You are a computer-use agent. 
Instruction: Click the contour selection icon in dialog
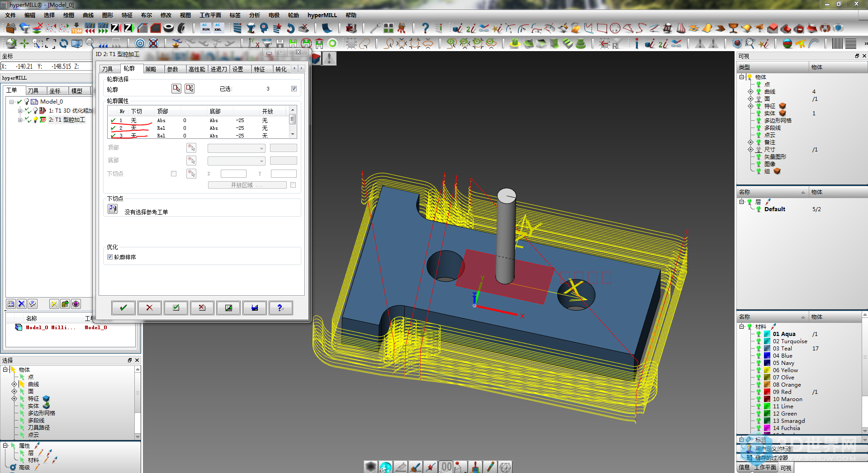(176, 89)
